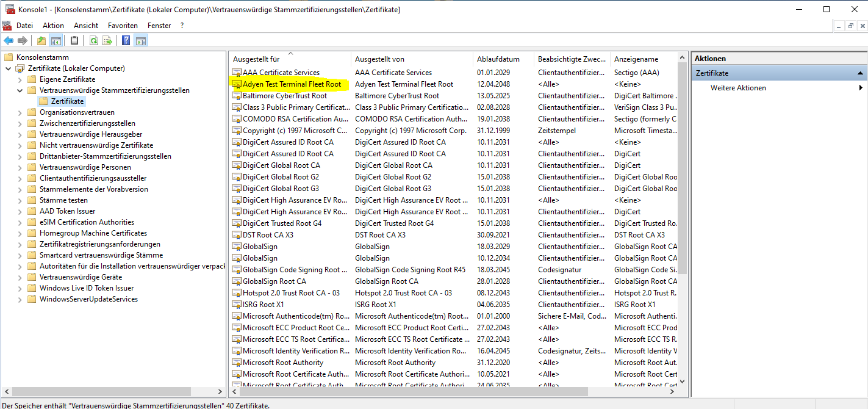Click certificate icon of Hotspot 2.0 Trust Root CA
This screenshot has width=868, height=409.
tap(237, 293)
